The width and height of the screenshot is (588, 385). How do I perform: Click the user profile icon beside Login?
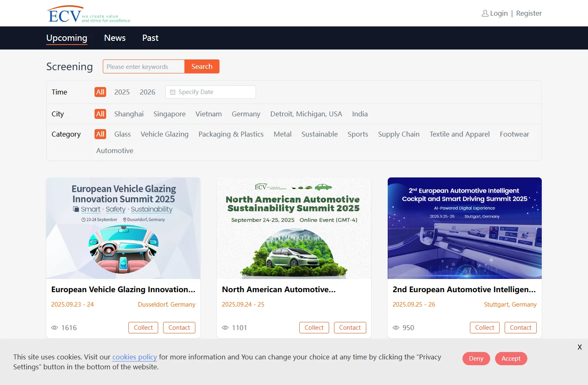tap(485, 13)
